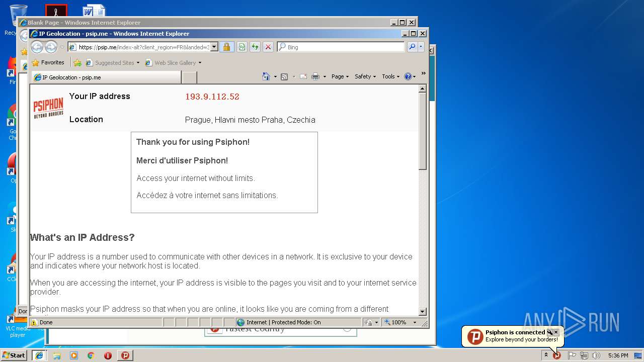Open search provider options dropdown
This screenshot has height=362, width=644.
tap(421, 47)
